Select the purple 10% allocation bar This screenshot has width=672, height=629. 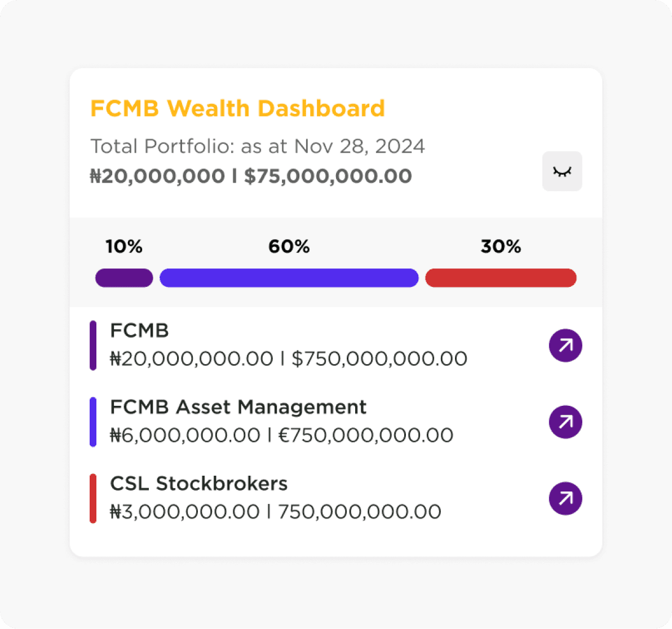point(124,278)
